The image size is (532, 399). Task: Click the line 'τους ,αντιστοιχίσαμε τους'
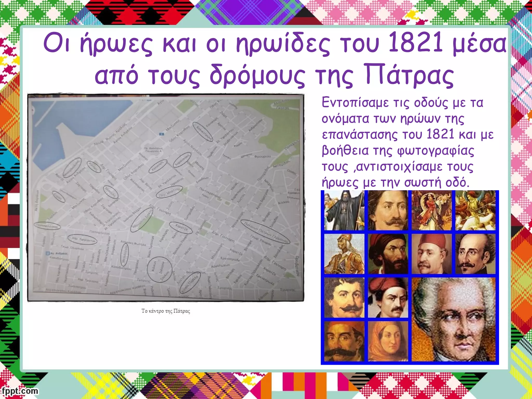coord(397,167)
